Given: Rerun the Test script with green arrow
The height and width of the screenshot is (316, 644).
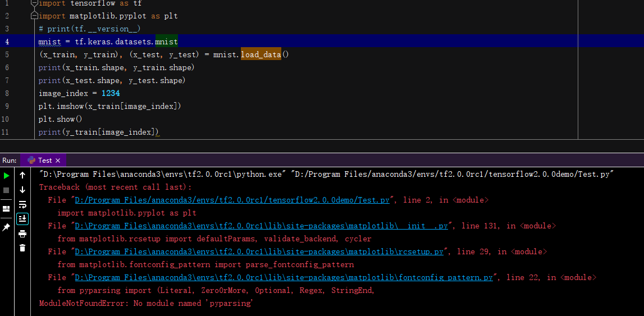Looking at the screenshot, I should click(7, 175).
